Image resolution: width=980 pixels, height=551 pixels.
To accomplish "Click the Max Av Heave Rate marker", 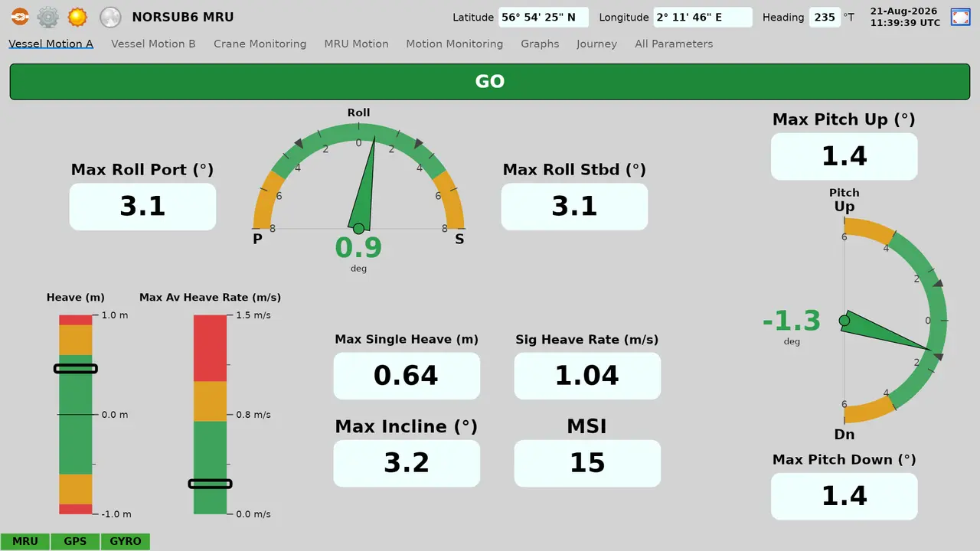I will tap(210, 484).
